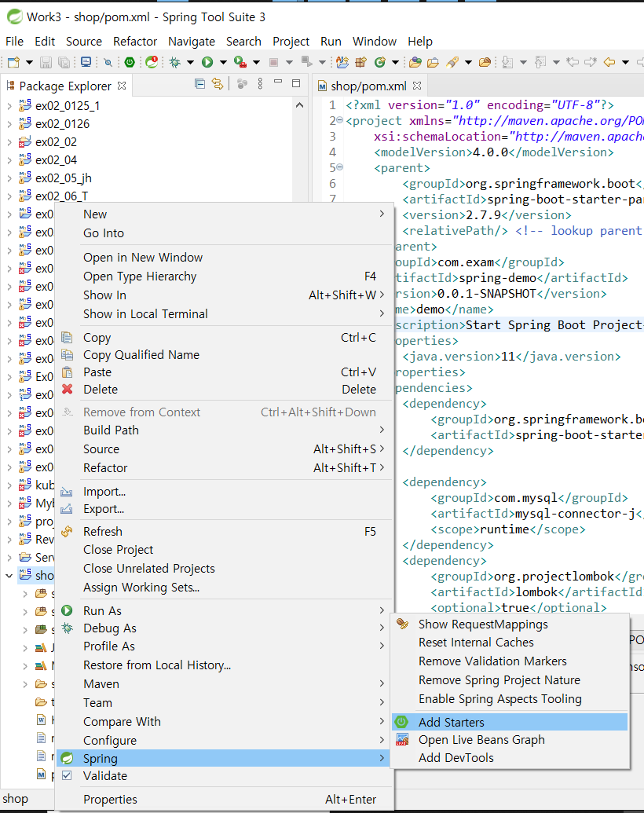
Task: Click the Relaunch Spring Boot app icon
Action: click(152, 62)
